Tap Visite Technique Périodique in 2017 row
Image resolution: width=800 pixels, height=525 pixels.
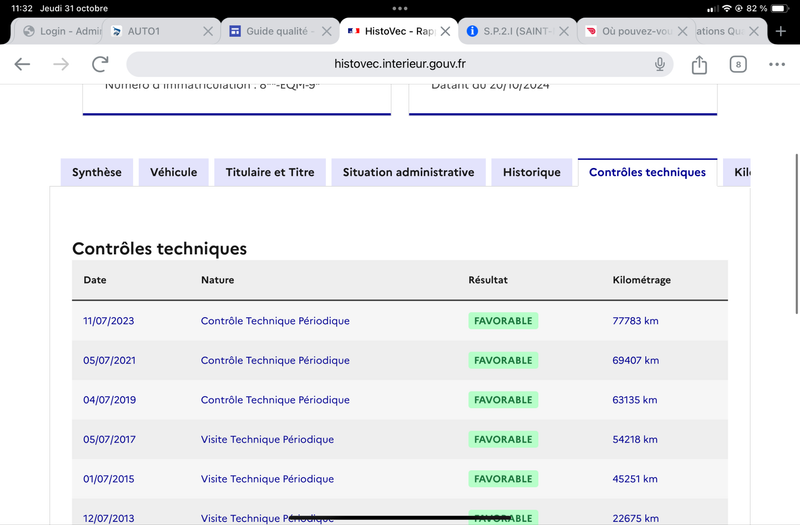point(267,439)
